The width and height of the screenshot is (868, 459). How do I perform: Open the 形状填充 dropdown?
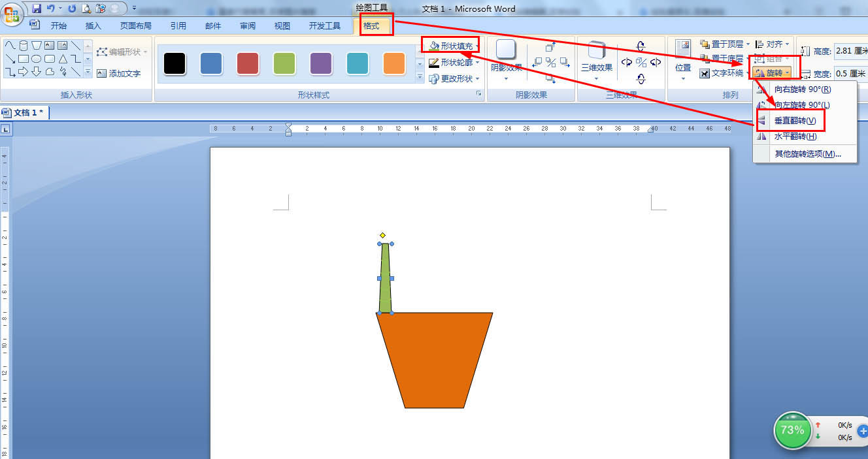point(454,46)
